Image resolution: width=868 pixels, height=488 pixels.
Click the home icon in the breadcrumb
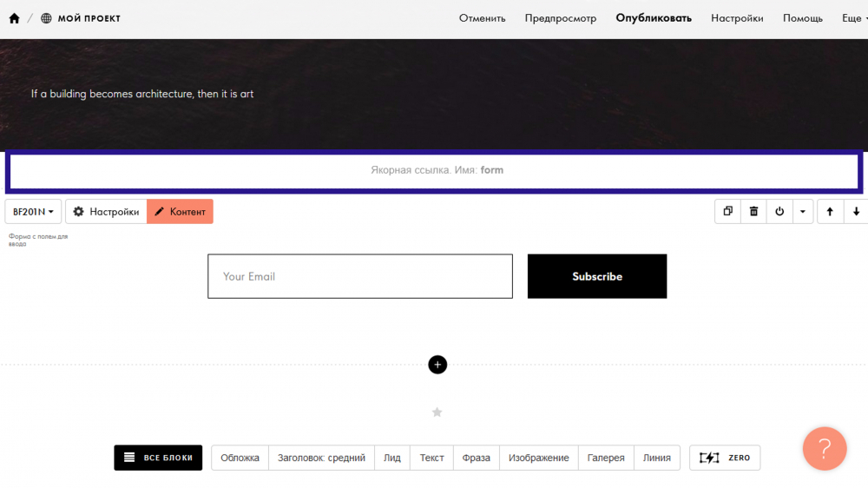click(14, 18)
